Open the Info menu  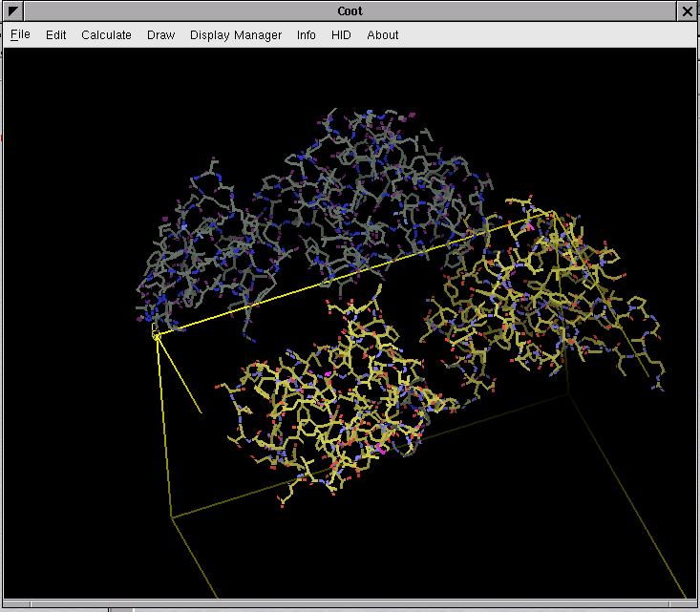pyautogui.click(x=306, y=35)
